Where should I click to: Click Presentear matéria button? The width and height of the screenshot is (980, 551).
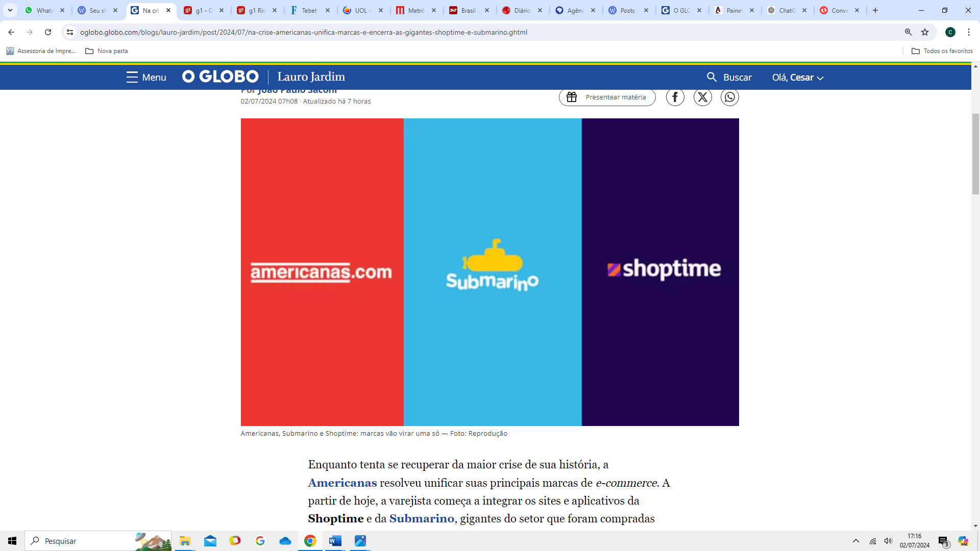[607, 97]
